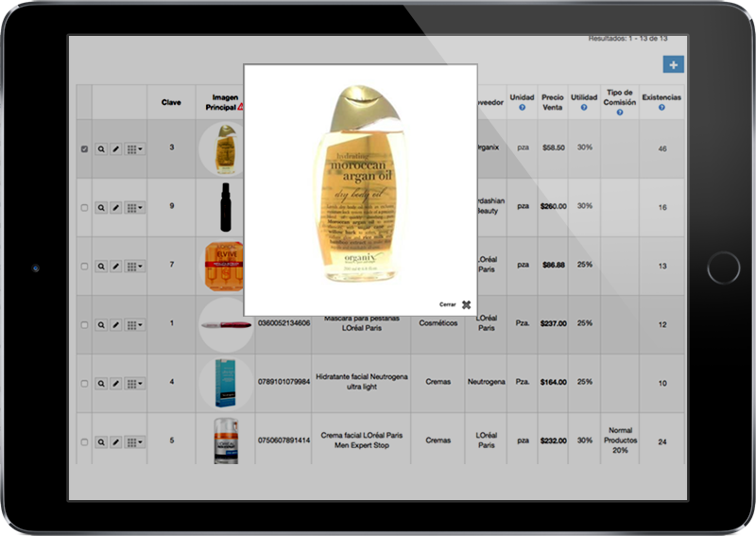Open L'Oréal Men Expert thumbnail in row 5
Viewport: 756px width, 536px height.
click(226, 441)
